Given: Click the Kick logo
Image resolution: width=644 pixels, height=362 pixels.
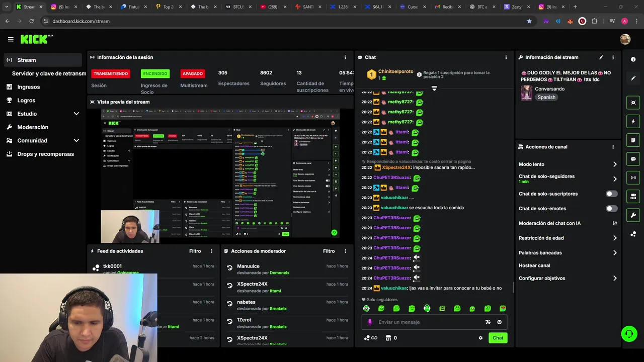Looking at the screenshot, I should 36,39.
